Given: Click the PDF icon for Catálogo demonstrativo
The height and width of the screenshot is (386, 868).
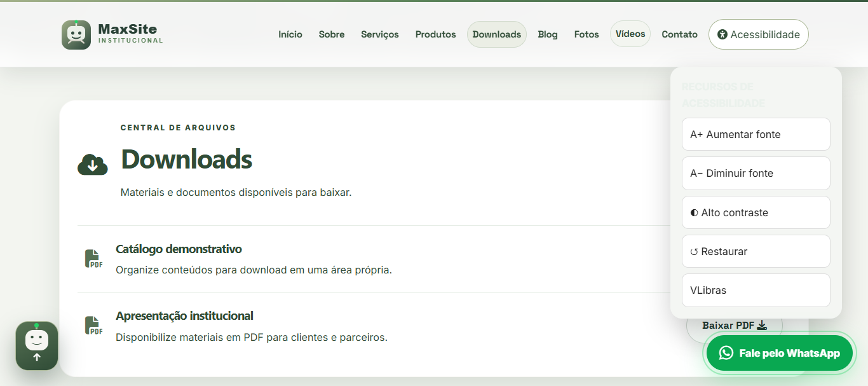Looking at the screenshot, I should [94, 259].
